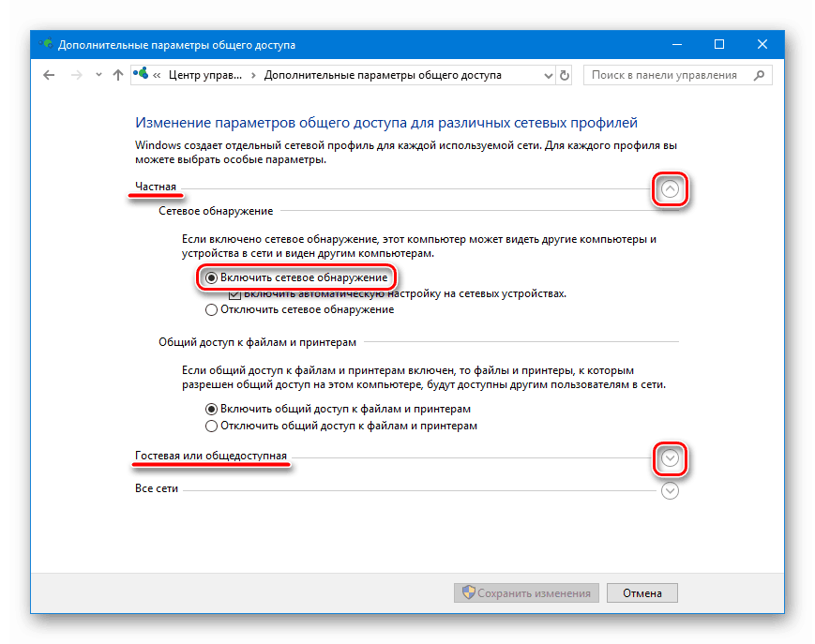Open the hidden path chevron in the address bar
Viewport: 815px width, 644px height.
157,75
